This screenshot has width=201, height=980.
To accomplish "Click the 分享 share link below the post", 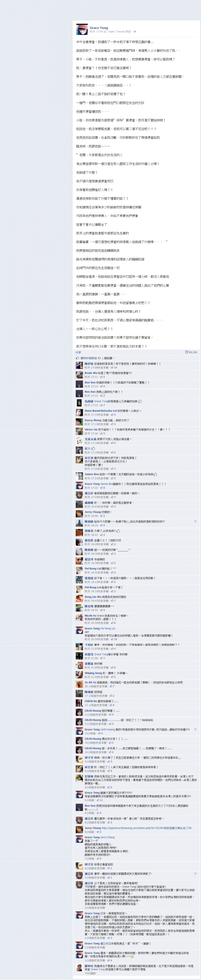I will pyautogui.click(x=78, y=352).
